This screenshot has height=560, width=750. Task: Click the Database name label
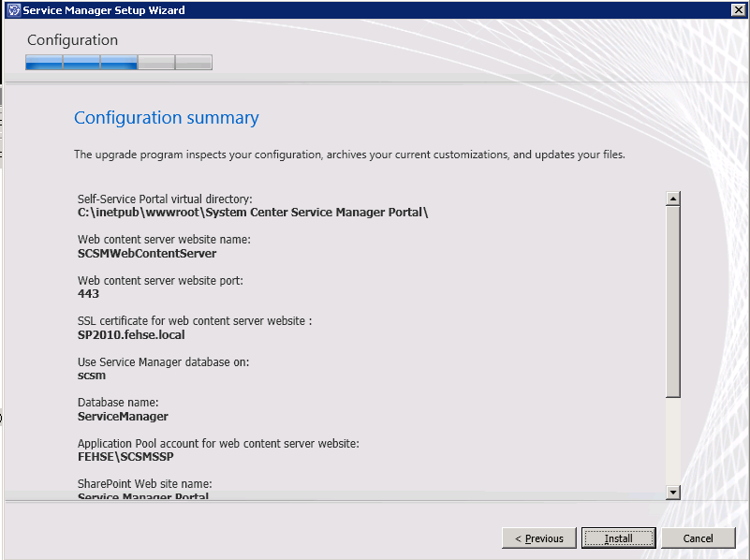click(118, 403)
